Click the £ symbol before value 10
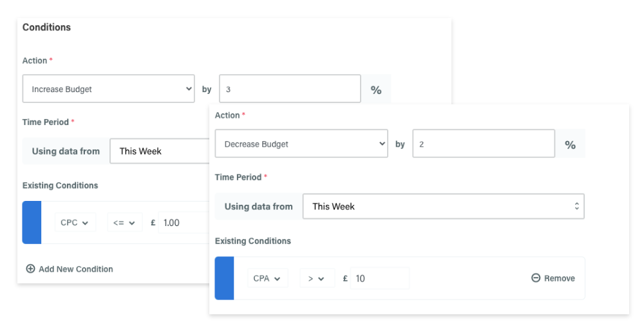The width and height of the screenshot is (644, 322). tap(345, 278)
